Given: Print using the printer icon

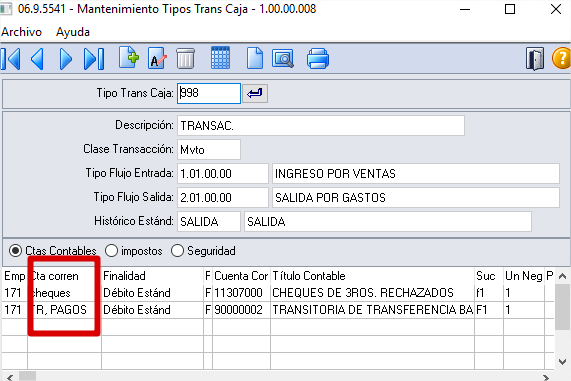Looking at the screenshot, I should pos(318,59).
